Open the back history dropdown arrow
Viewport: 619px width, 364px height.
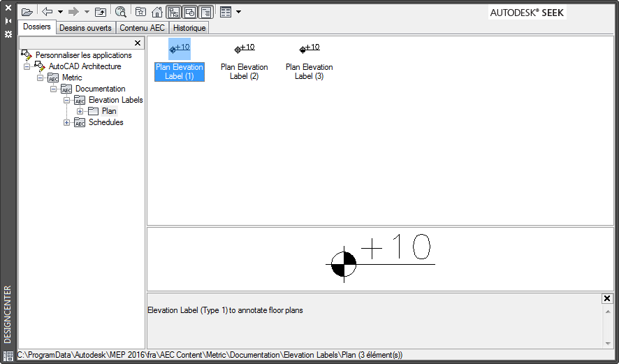click(60, 12)
